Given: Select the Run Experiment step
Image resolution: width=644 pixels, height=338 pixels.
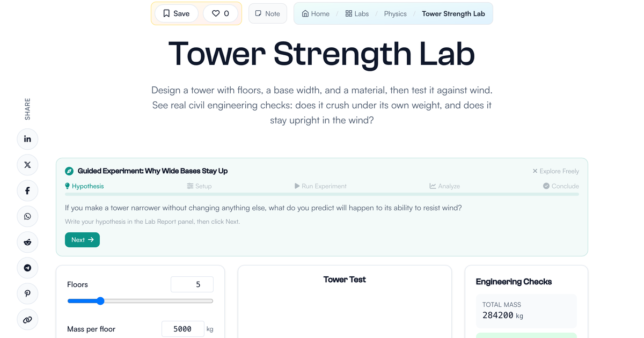Looking at the screenshot, I should [x=320, y=186].
